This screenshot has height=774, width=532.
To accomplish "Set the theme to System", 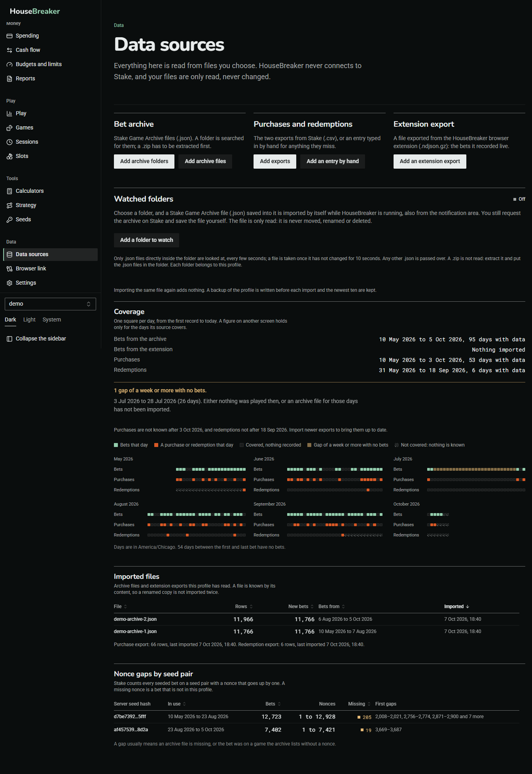I will pyautogui.click(x=52, y=319).
